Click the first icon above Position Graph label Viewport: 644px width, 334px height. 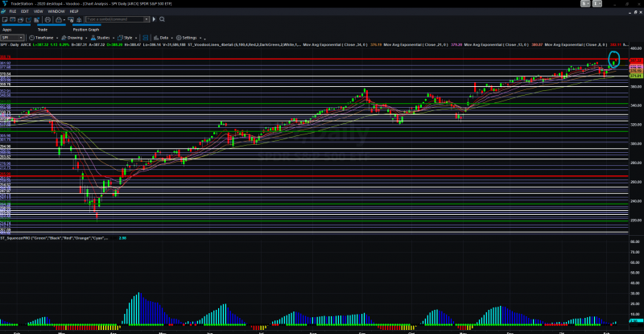(71, 19)
